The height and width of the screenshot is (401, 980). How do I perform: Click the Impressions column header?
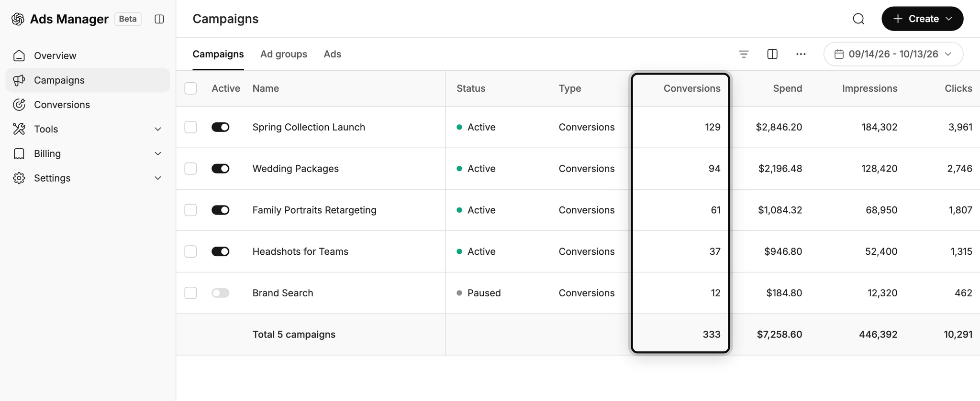click(869, 88)
